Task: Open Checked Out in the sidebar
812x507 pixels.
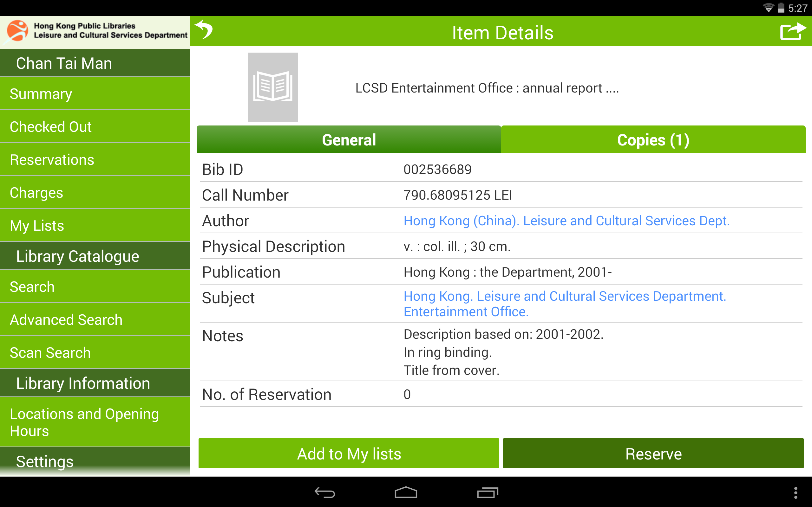Action: click(95, 127)
